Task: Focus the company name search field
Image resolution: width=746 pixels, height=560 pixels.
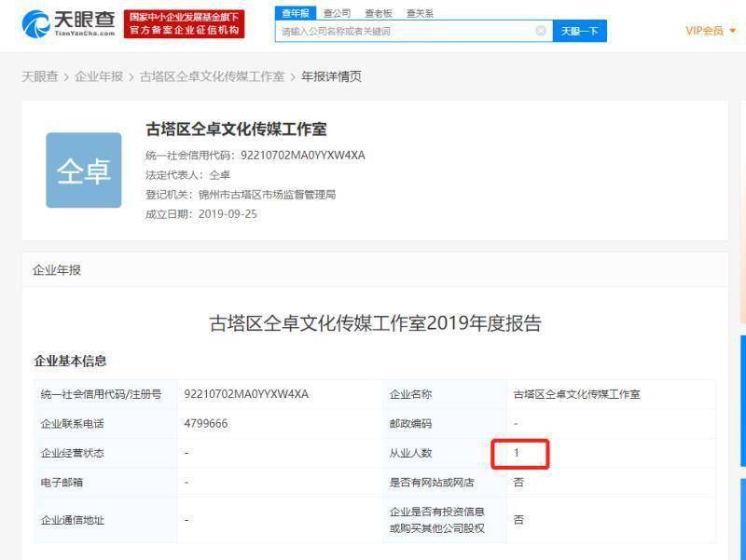Action: pos(406,31)
